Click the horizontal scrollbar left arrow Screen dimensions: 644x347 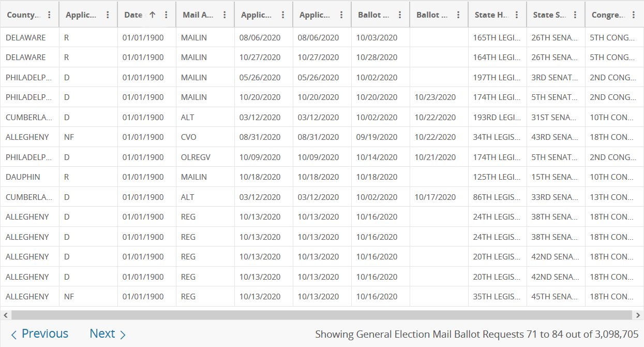pos(5,315)
